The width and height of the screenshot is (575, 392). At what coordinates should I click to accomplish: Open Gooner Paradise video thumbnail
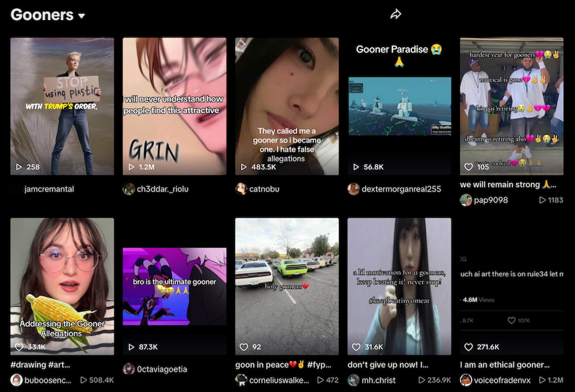(x=399, y=106)
